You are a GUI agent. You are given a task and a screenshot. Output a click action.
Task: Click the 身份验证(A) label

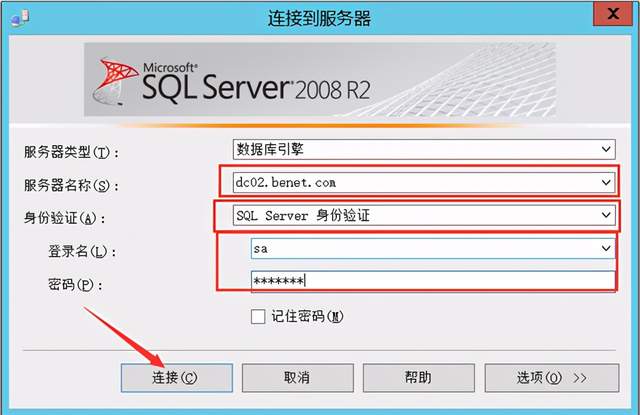64,218
